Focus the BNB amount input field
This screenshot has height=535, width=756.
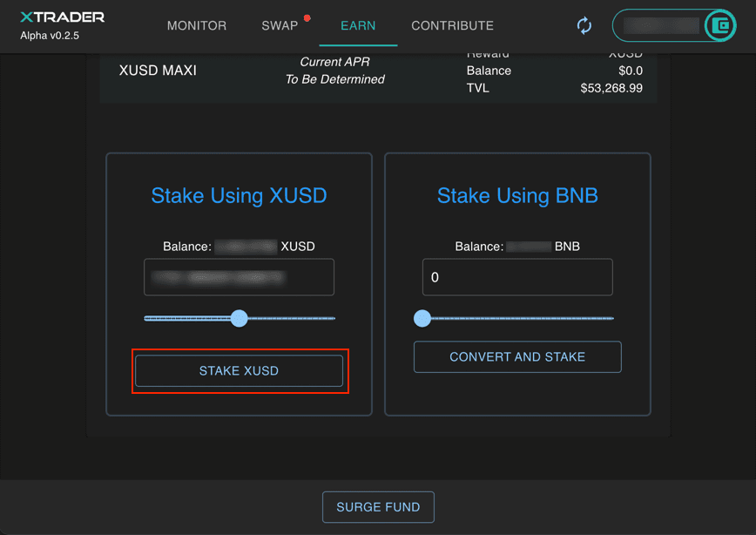coord(517,278)
